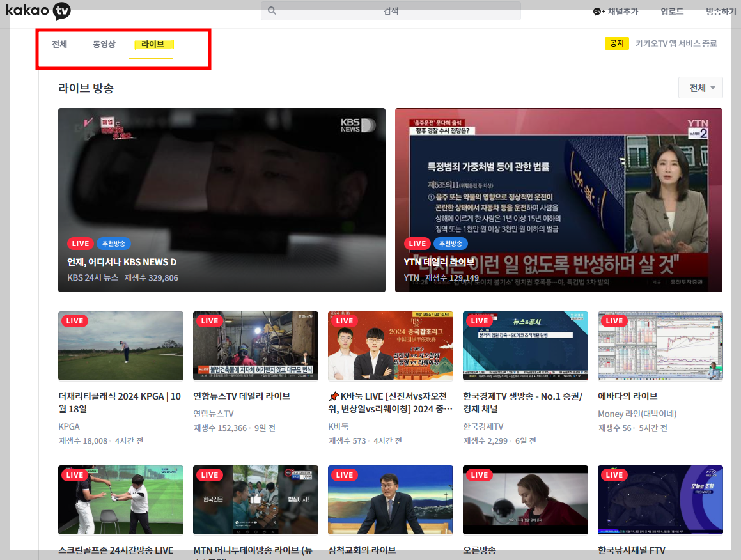Open title 언제, 어디서나 KBS NEWS D
Image resolution: width=741 pixels, height=560 pixels.
(122, 262)
